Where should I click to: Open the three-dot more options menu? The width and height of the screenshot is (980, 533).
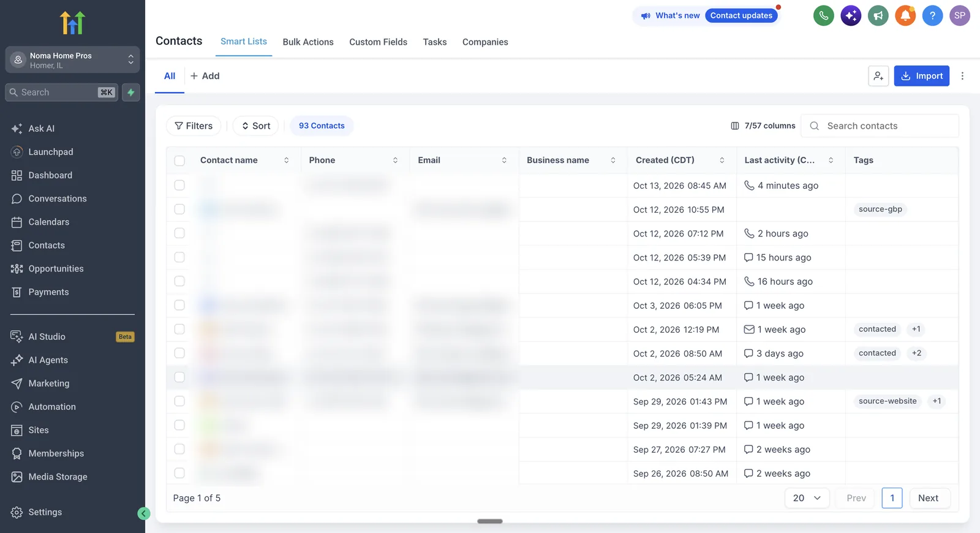[962, 76]
